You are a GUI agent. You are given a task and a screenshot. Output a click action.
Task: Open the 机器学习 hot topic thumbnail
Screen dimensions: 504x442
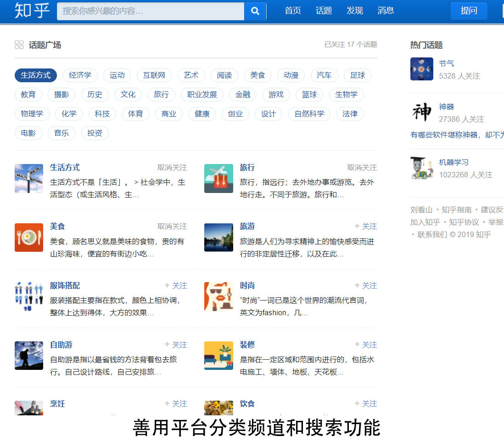click(x=421, y=168)
